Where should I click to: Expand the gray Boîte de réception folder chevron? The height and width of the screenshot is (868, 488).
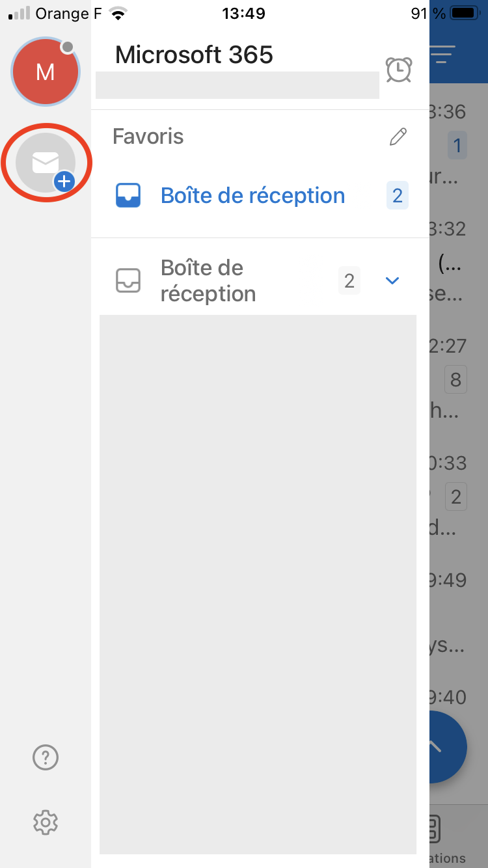click(x=392, y=280)
